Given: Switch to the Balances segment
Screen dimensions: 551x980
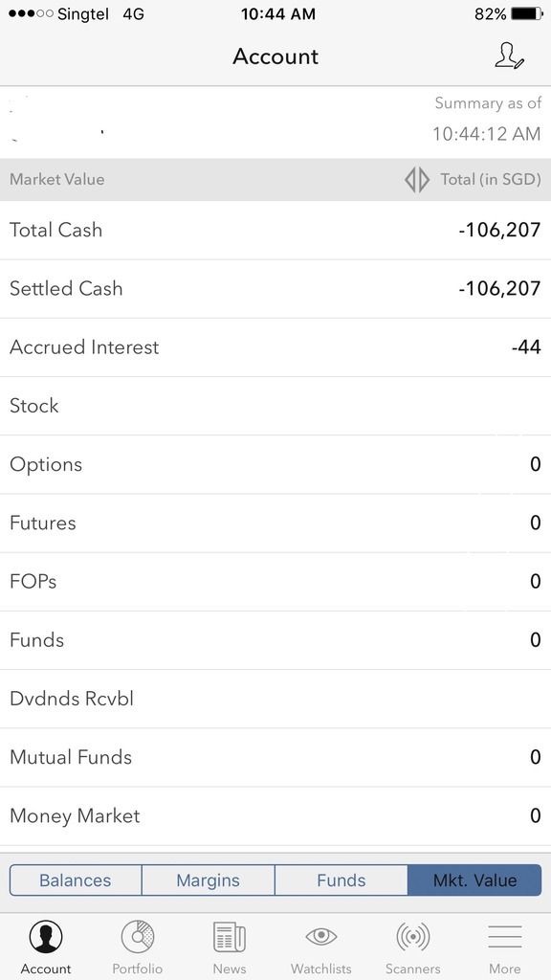Looking at the screenshot, I should point(76,880).
